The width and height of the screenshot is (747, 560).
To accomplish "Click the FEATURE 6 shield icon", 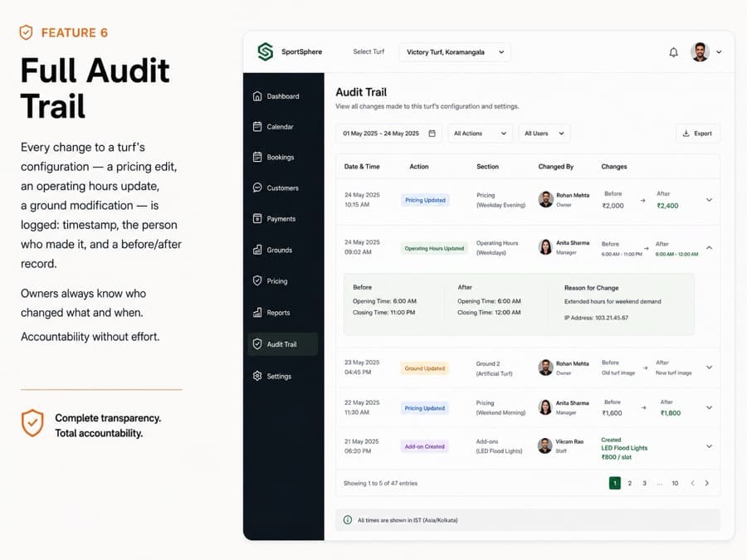I will point(27,32).
